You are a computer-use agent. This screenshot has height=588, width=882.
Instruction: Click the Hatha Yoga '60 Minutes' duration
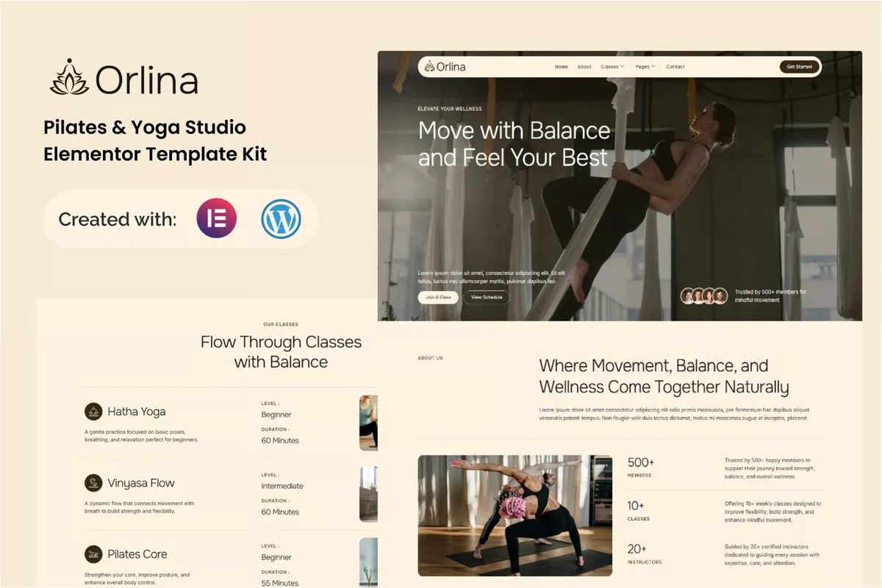[280, 440]
